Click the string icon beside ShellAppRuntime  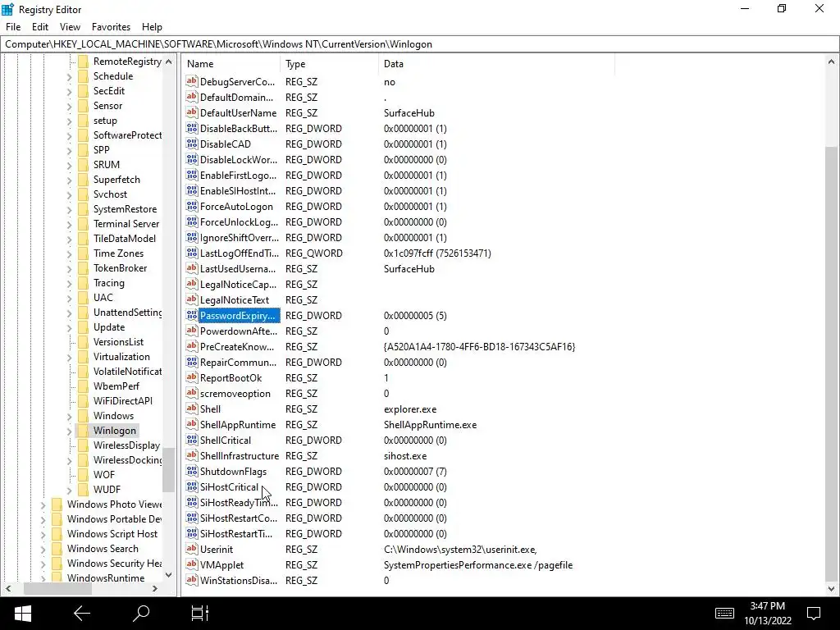[192, 424]
